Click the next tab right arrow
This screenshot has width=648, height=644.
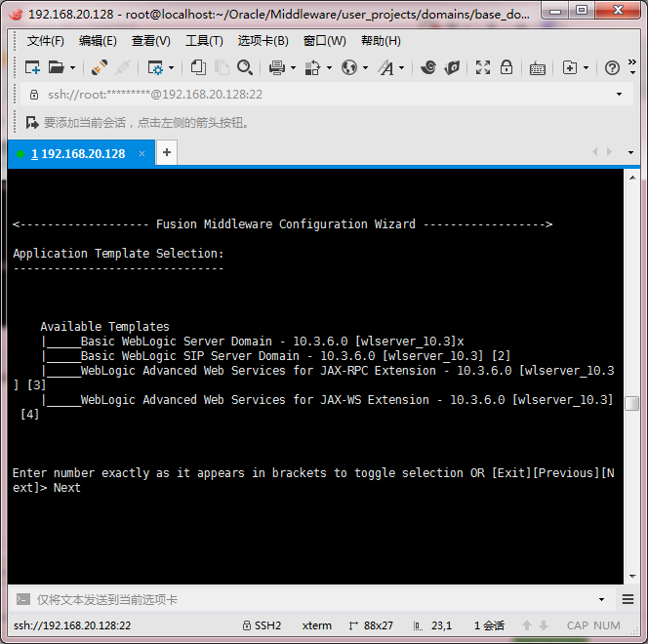point(609,152)
